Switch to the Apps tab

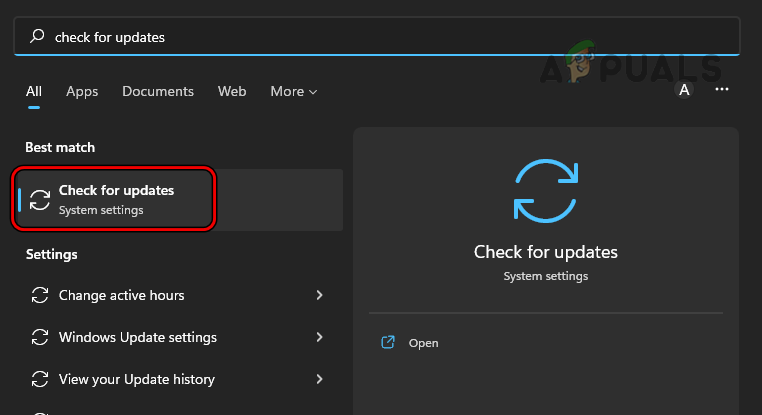[x=82, y=91]
